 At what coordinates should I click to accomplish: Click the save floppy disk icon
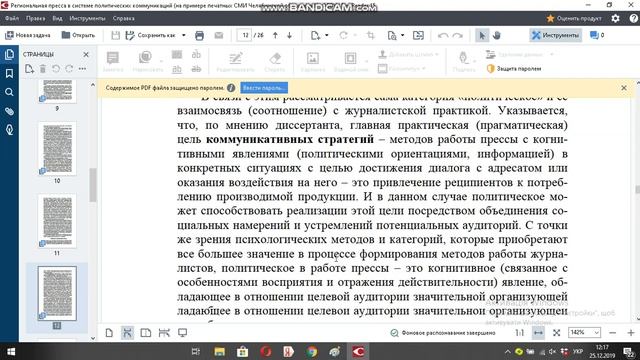pyautogui.click(x=116, y=36)
